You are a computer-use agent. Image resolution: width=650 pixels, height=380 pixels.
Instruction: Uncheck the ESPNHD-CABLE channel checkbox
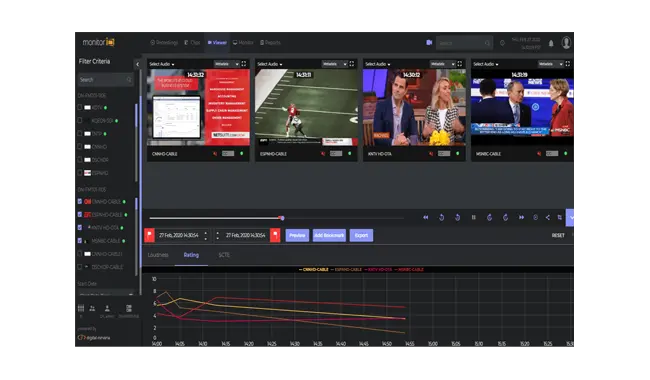80,215
